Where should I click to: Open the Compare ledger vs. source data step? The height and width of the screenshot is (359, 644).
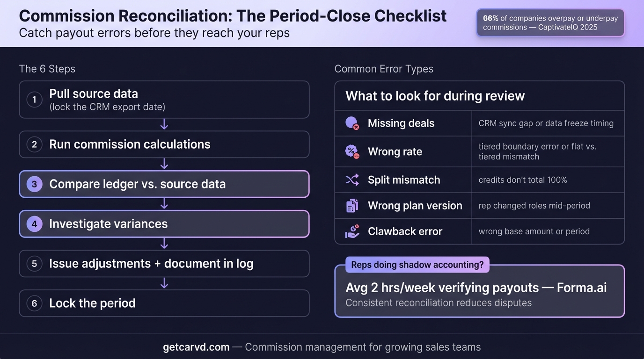pos(164,184)
